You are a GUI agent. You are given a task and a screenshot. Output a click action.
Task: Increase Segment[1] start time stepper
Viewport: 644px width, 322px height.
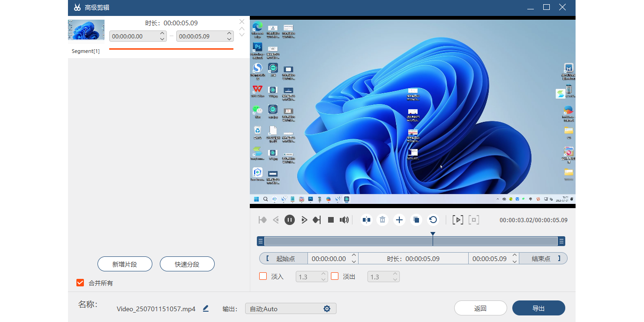click(x=162, y=33)
